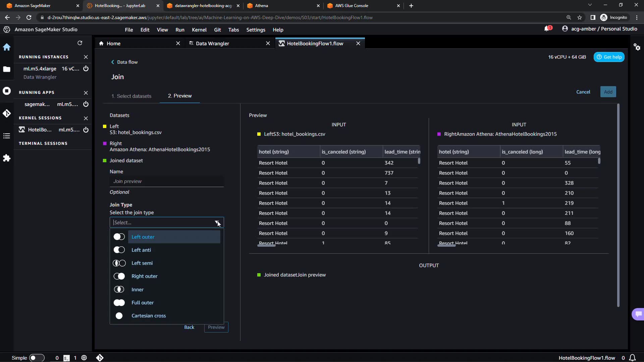
Task: Select the Full outer join option
Action: 143,303
